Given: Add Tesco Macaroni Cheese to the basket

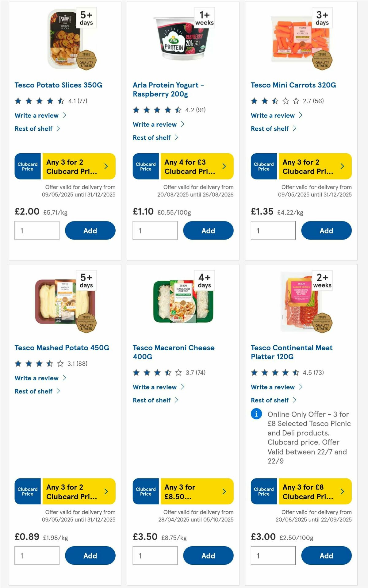Looking at the screenshot, I should click(x=208, y=555).
